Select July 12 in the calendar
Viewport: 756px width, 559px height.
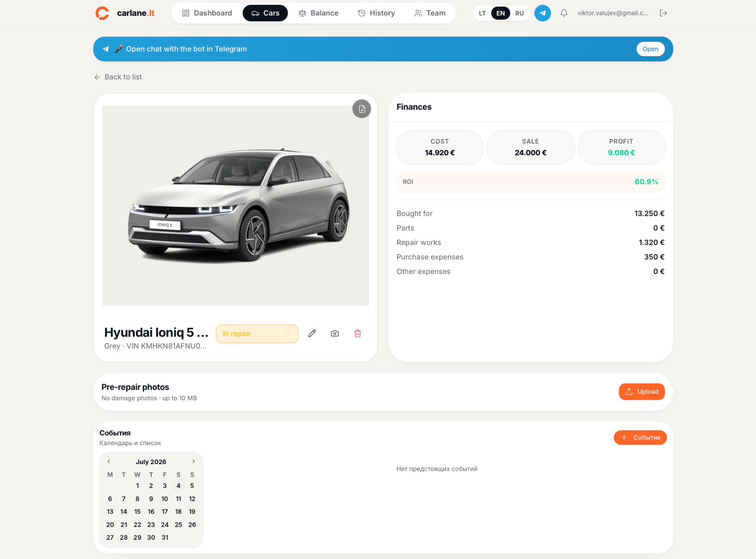pos(192,499)
